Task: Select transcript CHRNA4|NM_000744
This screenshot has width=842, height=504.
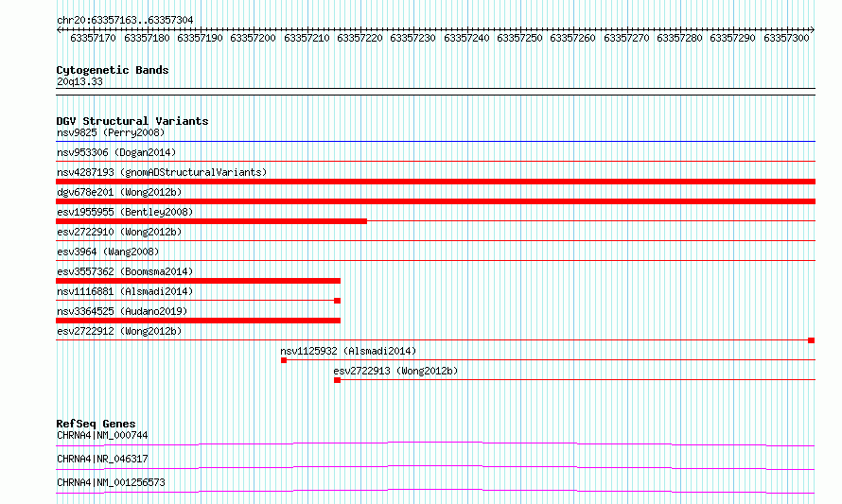Action: (102, 435)
